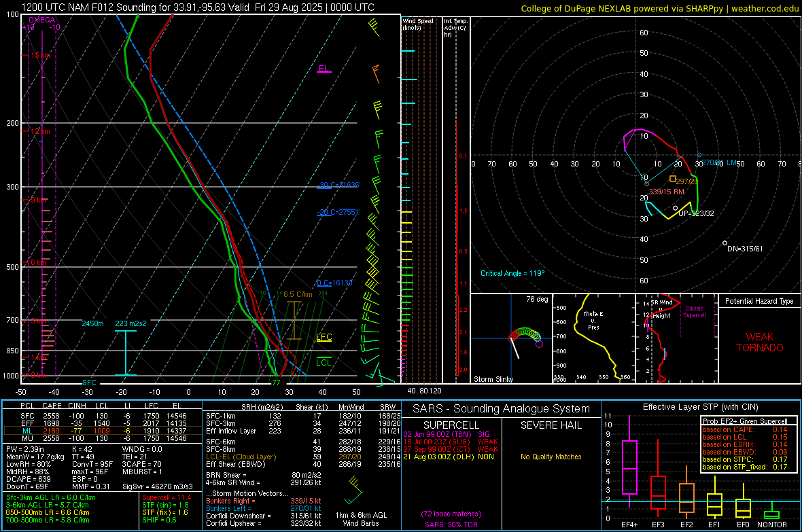Screen dimensions: 802x532
Task: Click the 27 Sep 99 00Z (ICT) WEAK analogue
Action: [x=451, y=449]
